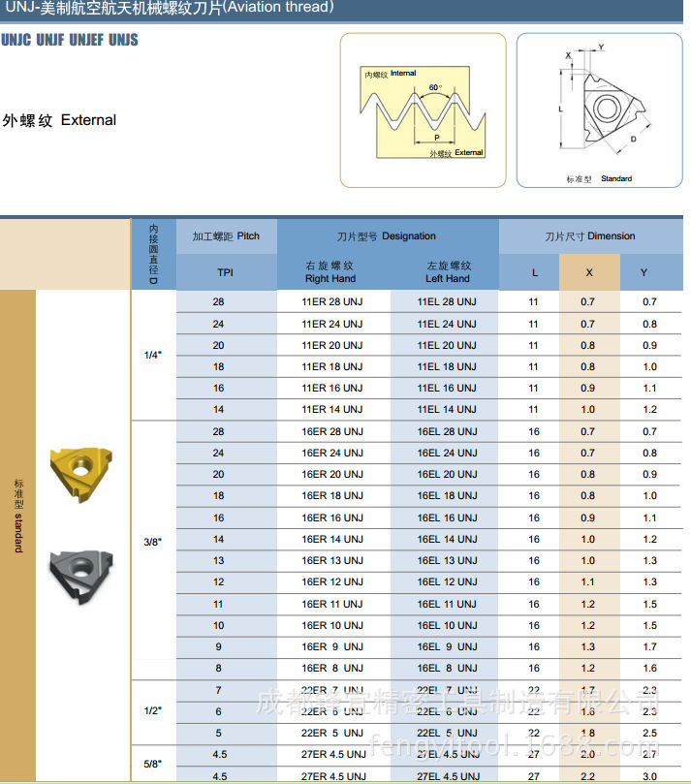Click the '内接圆直径 D' column header
The width and height of the screenshot is (691, 784).
click(x=153, y=255)
